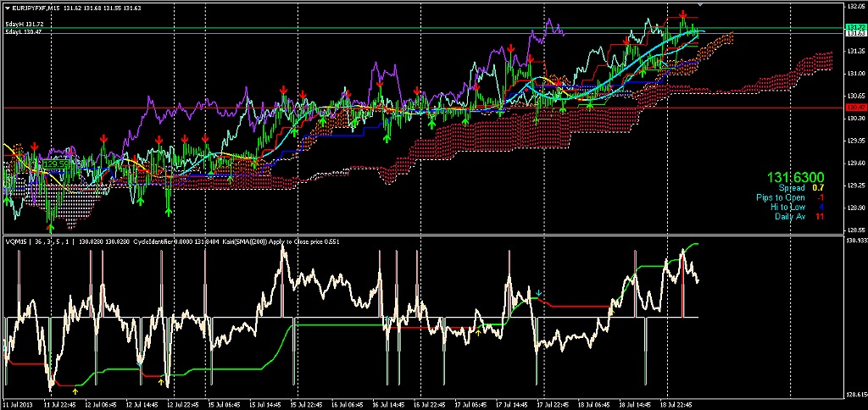This screenshot has height=410, width=868.
Task: Click the 132.05 value on the price scale
Action: click(x=855, y=7)
